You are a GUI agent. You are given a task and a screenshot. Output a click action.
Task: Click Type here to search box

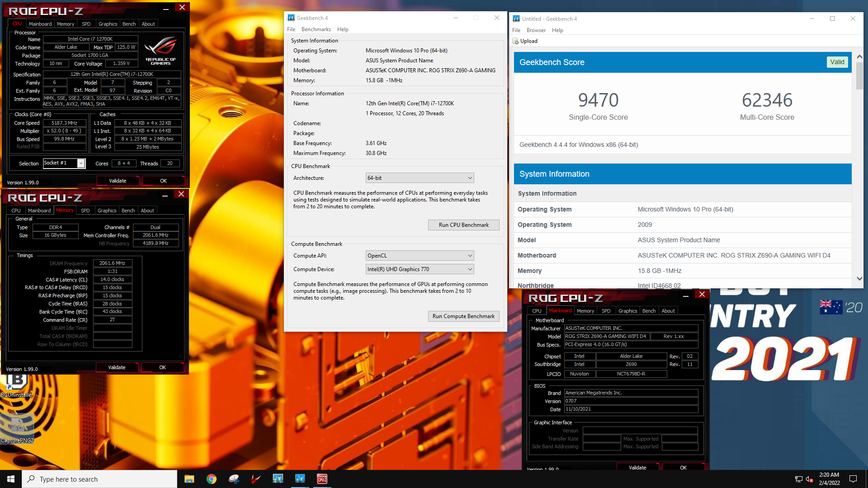[99, 479]
